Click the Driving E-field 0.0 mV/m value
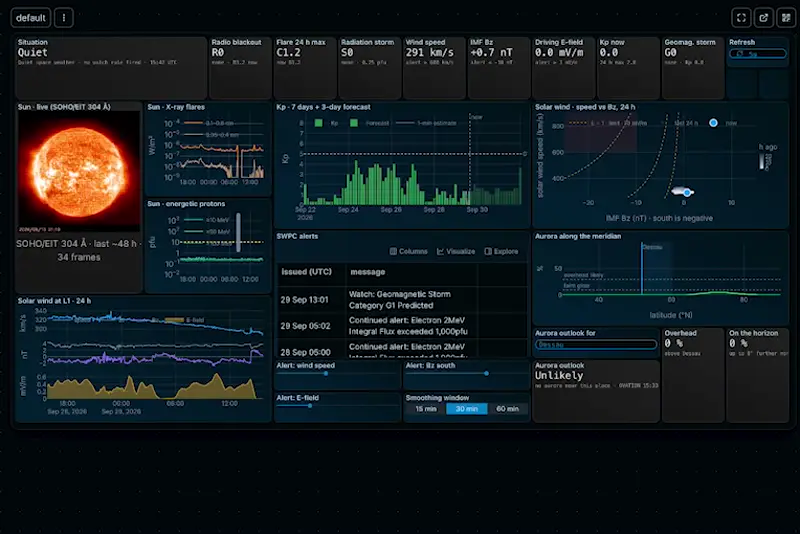This screenshot has width=800, height=534. (559, 53)
